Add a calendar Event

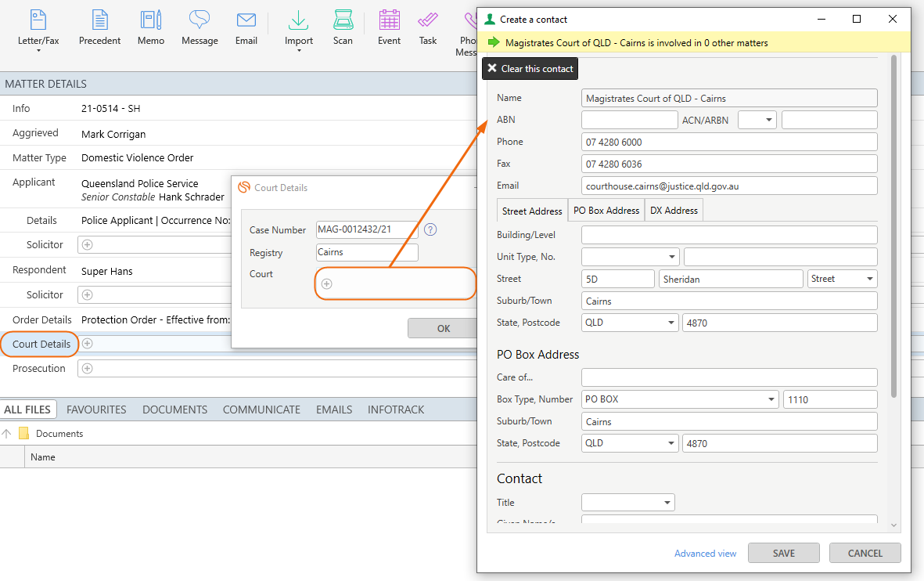pos(389,27)
